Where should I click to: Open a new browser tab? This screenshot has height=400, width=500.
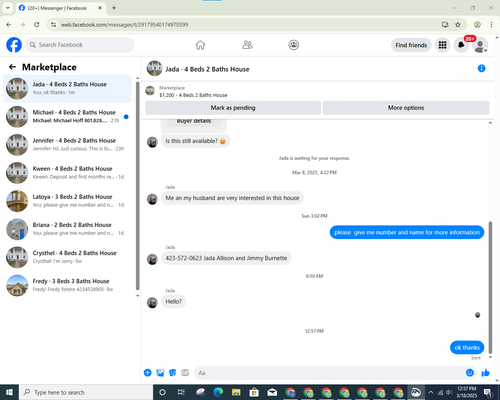click(x=114, y=8)
